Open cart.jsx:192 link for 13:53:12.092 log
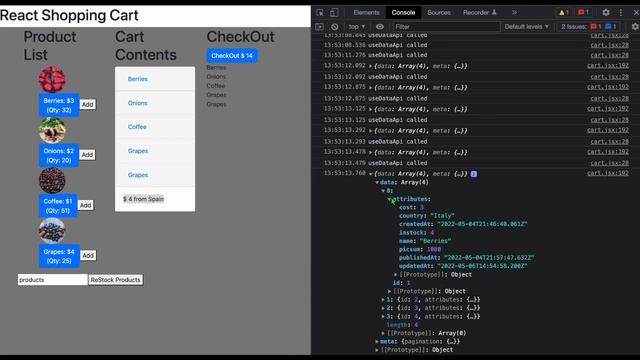Image resolution: width=640 pixels, height=360 pixels. pos(608,65)
